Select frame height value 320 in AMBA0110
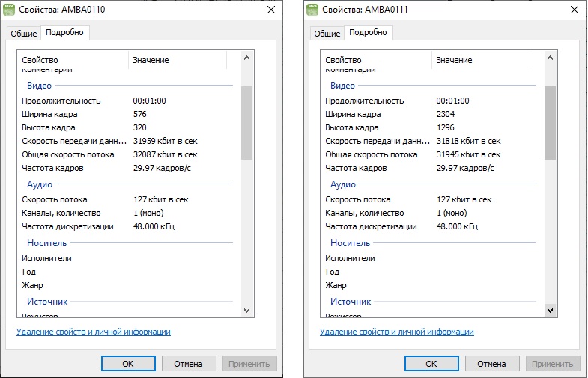588x378 pixels. pyautogui.click(x=140, y=127)
